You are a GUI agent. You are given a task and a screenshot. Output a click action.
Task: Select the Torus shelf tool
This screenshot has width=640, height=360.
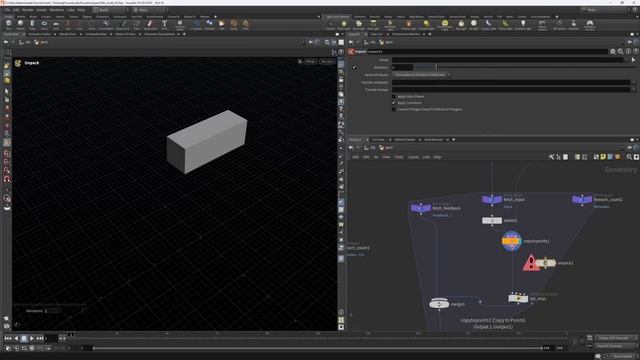tap(44, 24)
